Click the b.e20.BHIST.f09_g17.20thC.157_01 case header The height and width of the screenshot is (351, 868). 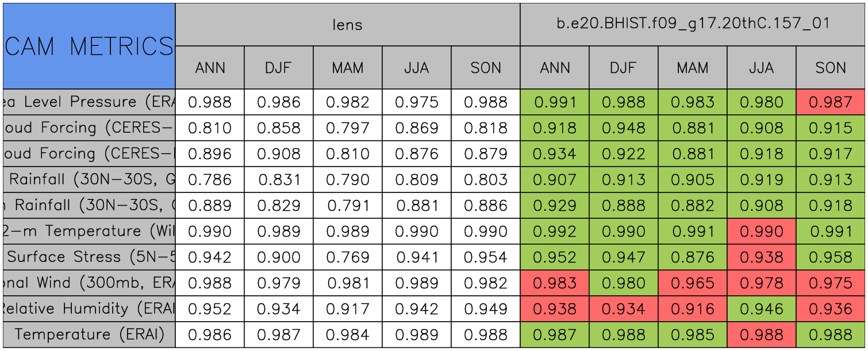pos(693,25)
